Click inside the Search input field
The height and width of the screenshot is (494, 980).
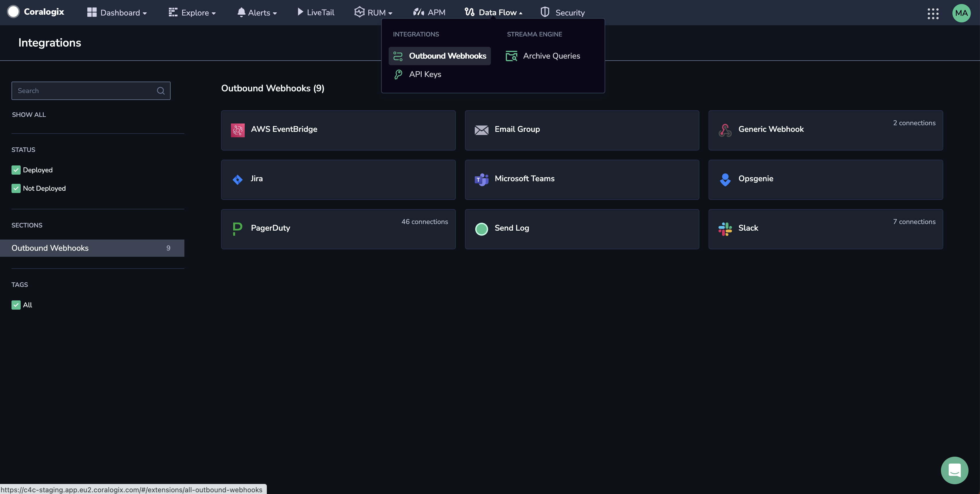(x=91, y=91)
